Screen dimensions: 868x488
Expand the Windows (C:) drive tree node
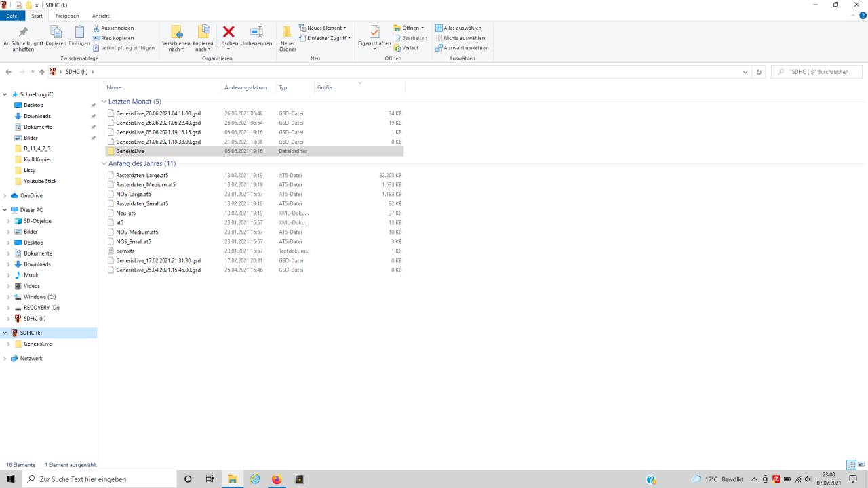(8, 297)
